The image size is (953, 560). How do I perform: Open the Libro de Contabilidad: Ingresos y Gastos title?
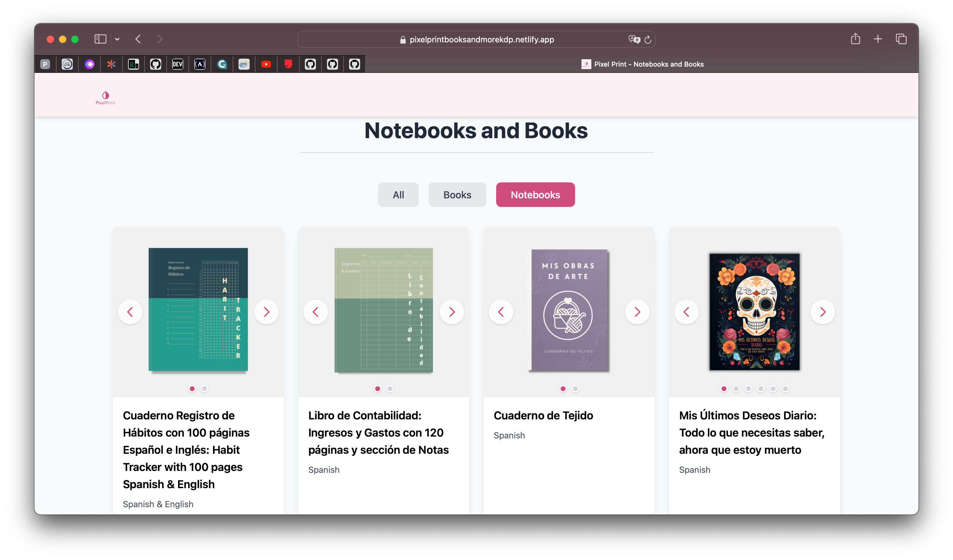(379, 433)
